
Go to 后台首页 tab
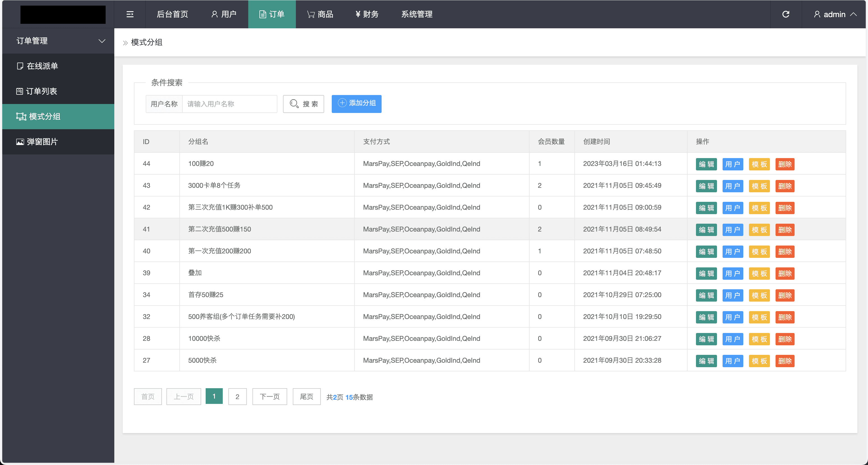(x=172, y=14)
